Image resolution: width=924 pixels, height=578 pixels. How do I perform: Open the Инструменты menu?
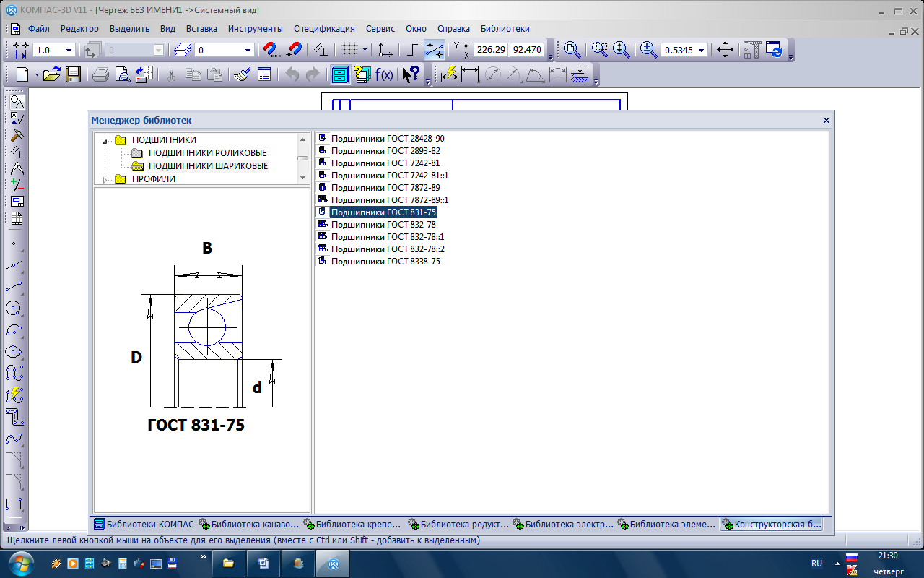point(256,29)
